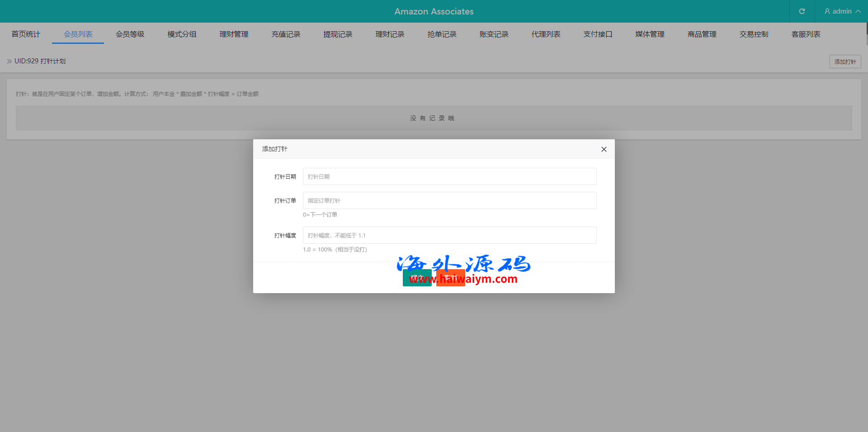Go to the 充值记录 tab

pyautogui.click(x=286, y=34)
